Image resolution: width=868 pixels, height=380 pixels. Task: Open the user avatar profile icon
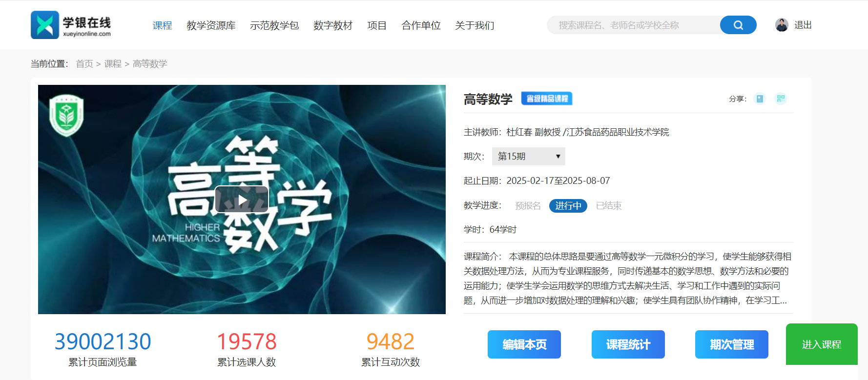tap(782, 25)
